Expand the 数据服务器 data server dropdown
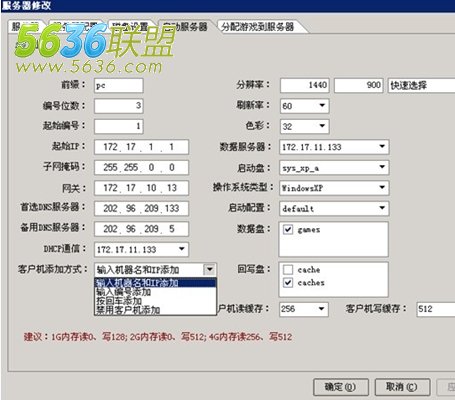455x400 pixels. pos(334,147)
